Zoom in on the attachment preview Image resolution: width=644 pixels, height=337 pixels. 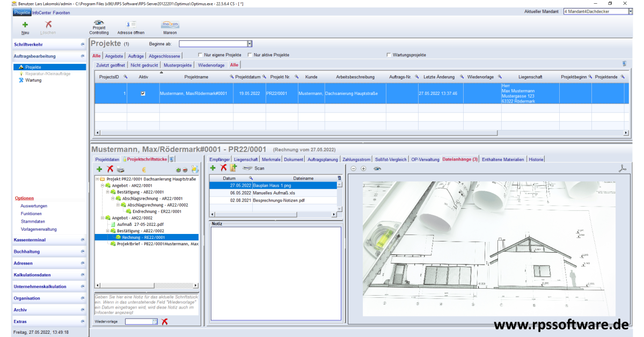363,169
